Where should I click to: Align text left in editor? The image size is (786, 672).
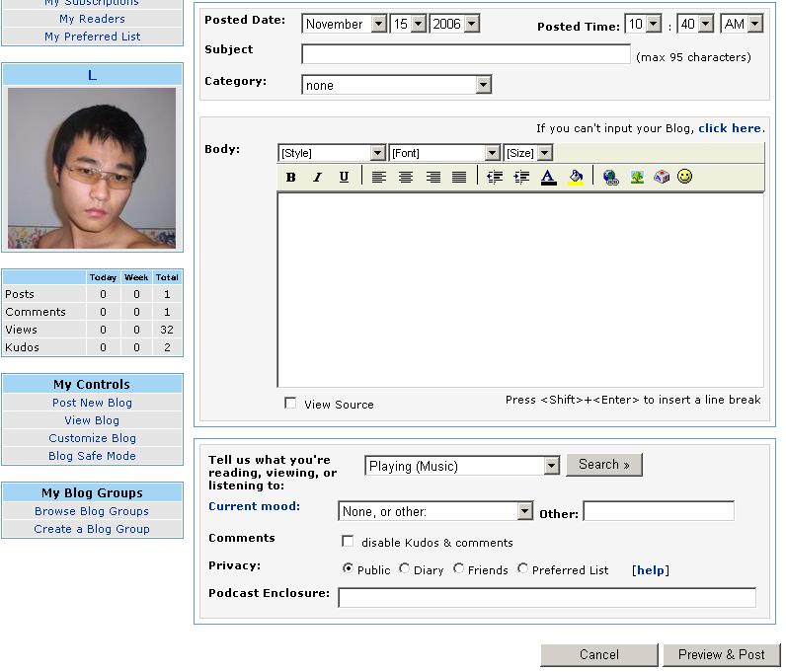(x=379, y=177)
